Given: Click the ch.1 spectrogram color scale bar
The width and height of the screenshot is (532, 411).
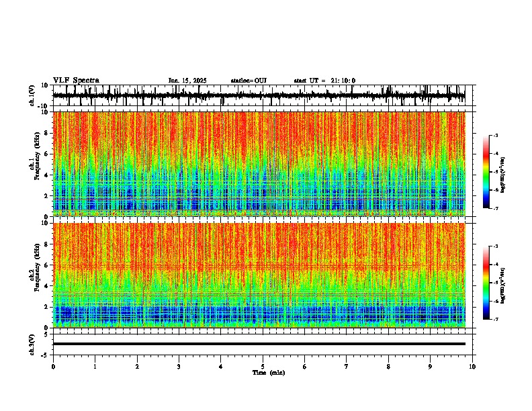Looking at the screenshot, I should tap(486, 172).
